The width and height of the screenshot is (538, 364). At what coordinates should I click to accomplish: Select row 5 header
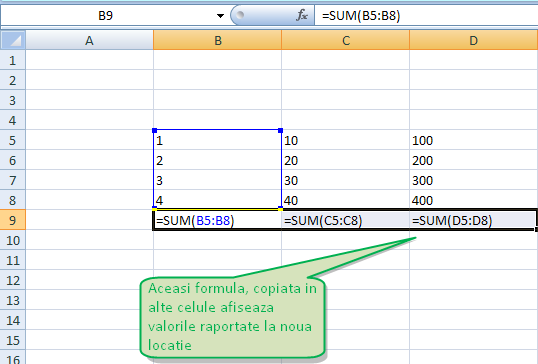[x=13, y=140]
